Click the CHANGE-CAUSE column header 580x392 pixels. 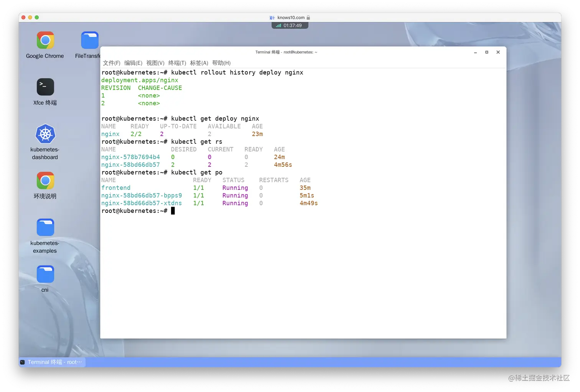pos(160,88)
